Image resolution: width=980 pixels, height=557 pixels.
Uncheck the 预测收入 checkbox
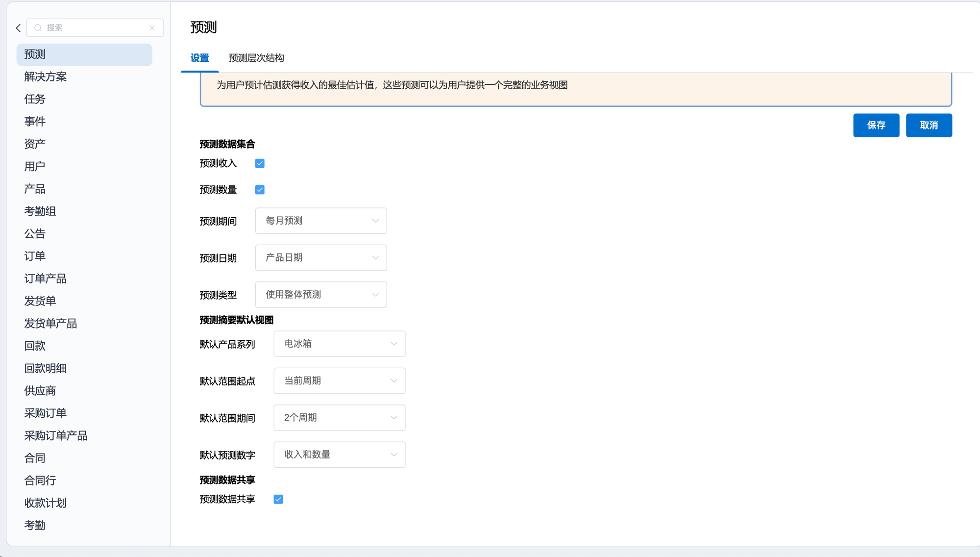[x=260, y=163]
